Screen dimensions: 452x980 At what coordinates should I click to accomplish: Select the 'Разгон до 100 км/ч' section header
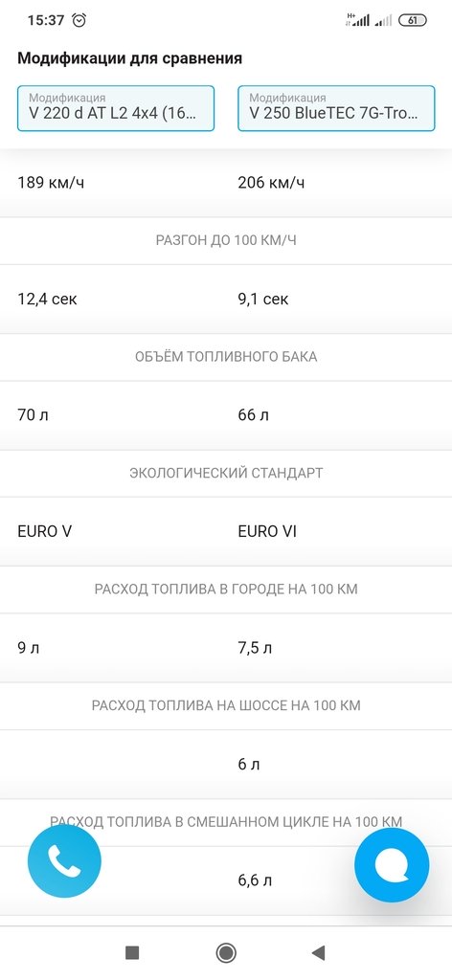point(226,240)
